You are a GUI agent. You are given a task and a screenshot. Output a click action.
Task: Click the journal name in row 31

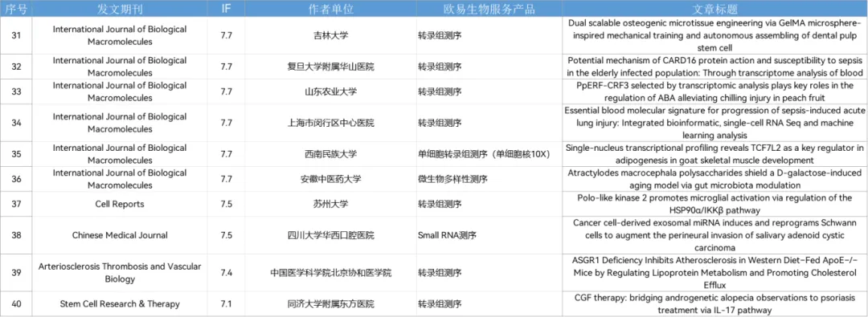pyautogui.click(x=120, y=35)
